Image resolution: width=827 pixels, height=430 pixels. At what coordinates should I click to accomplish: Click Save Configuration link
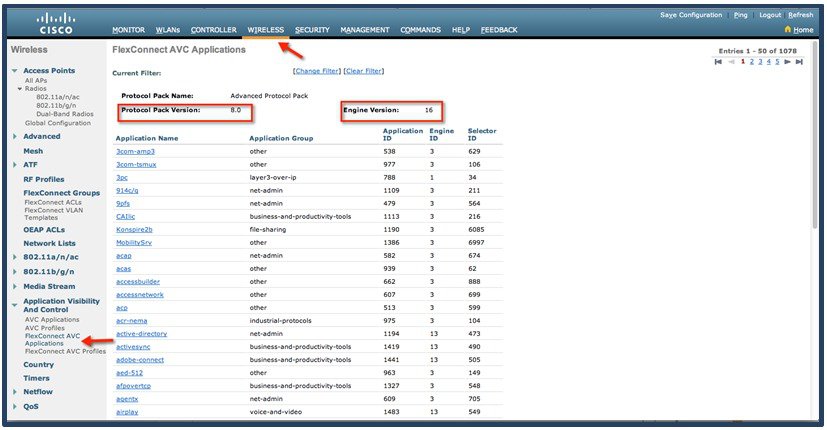[x=691, y=15]
